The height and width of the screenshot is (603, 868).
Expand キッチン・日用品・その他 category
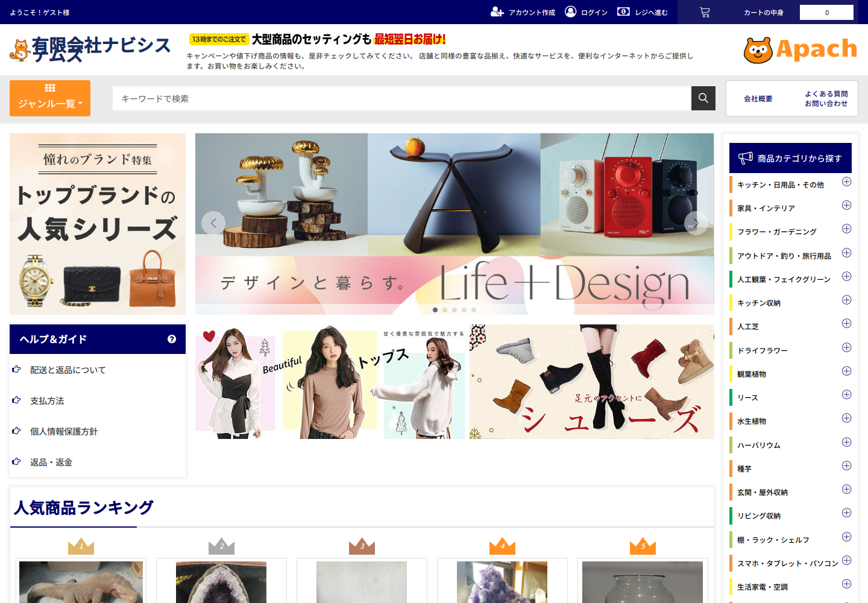point(846,182)
